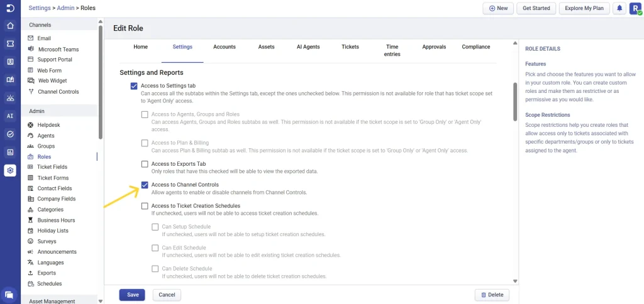This screenshot has width=644, height=304.
Task: Open the Settings gear icon in rail
Action: point(10,170)
